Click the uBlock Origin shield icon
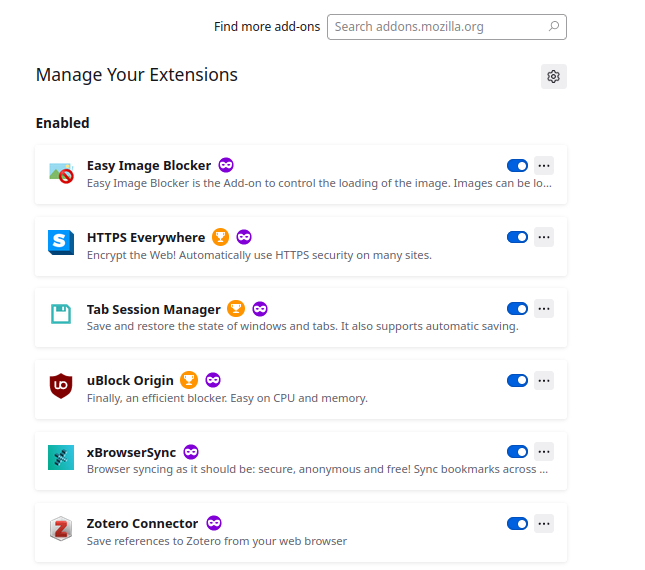Viewport: 645px width, 570px height. pyautogui.click(x=61, y=385)
